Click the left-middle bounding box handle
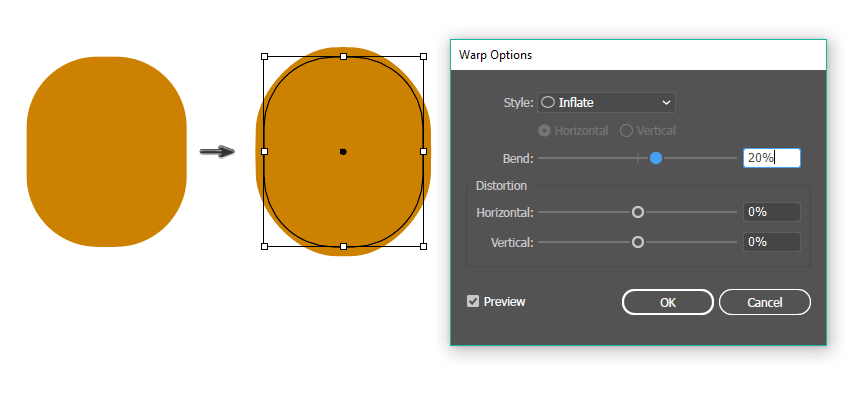The width and height of the screenshot is (850, 393). (265, 151)
